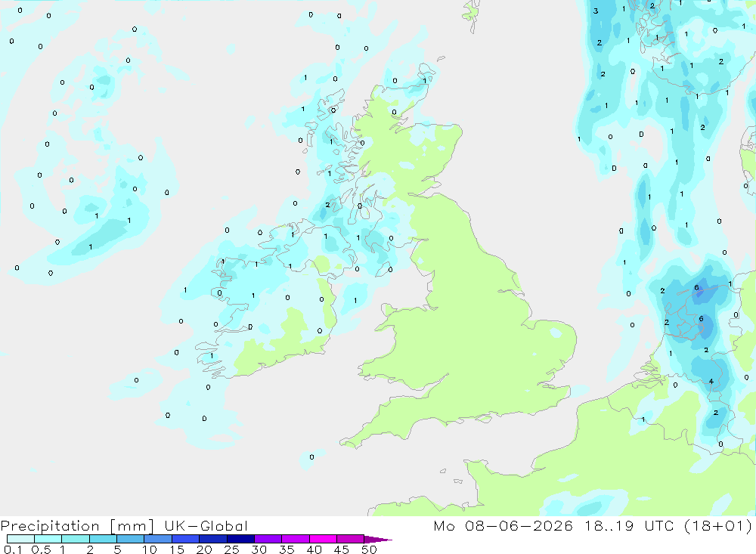Click the '3' precipitation value on the map
756x554 pixels.
[596, 11]
